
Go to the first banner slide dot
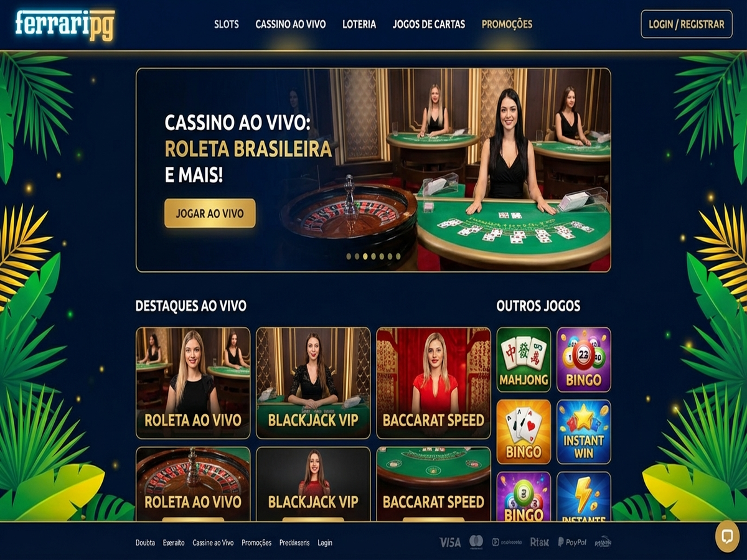[349, 256]
